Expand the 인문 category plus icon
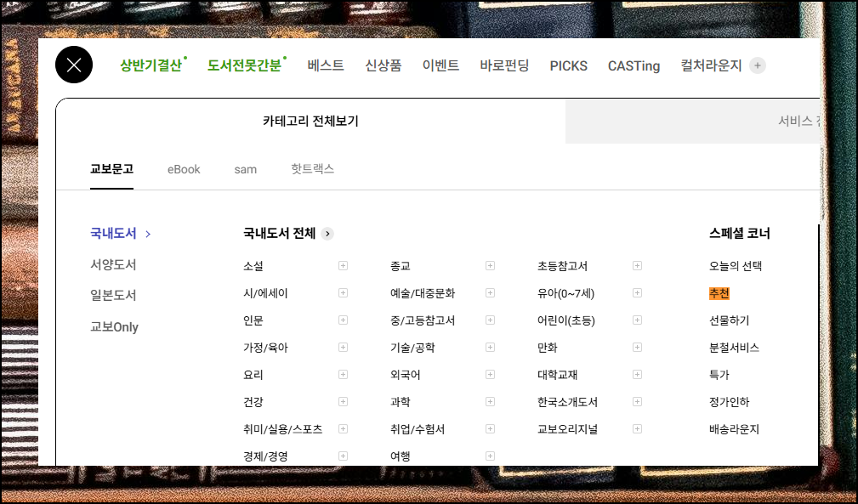 point(343,320)
